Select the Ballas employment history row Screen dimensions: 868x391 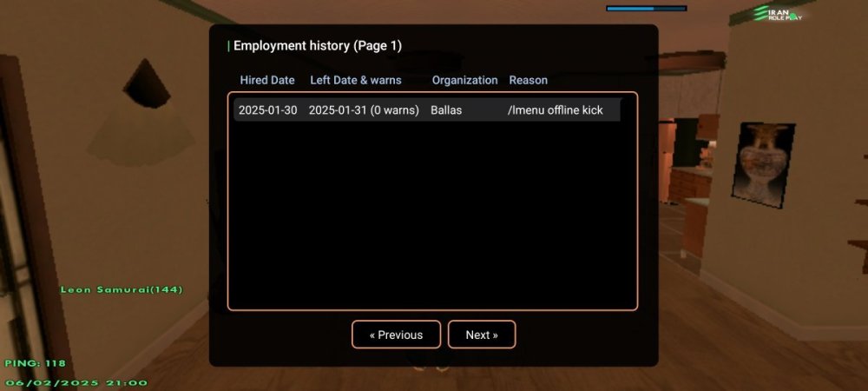(x=426, y=110)
